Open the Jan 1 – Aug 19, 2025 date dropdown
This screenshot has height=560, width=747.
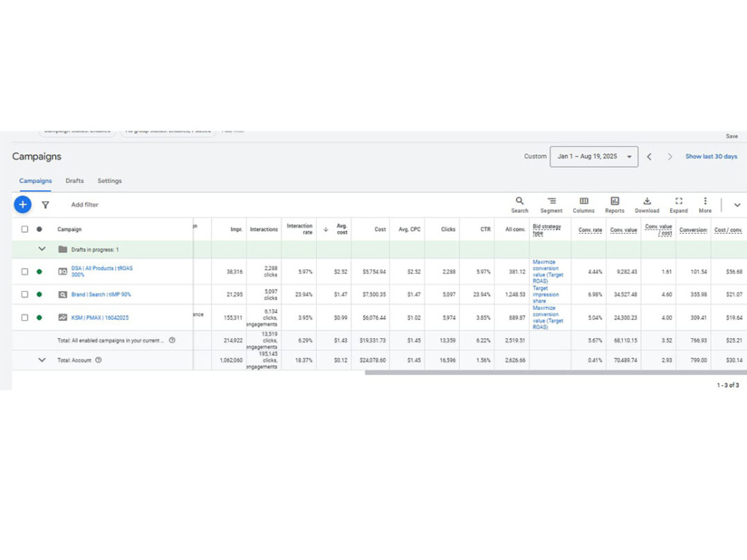click(x=594, y=157)
